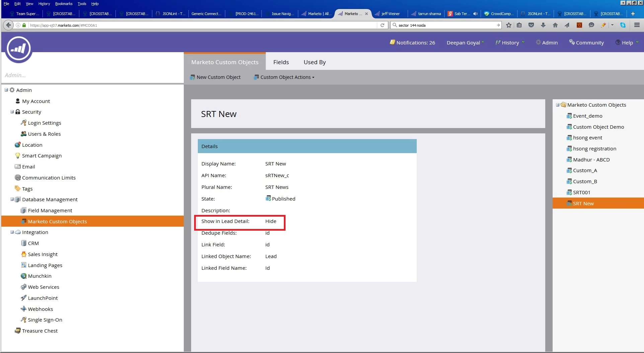
Task: Open the browser Bookmarks menu
Action: (64, 4)
